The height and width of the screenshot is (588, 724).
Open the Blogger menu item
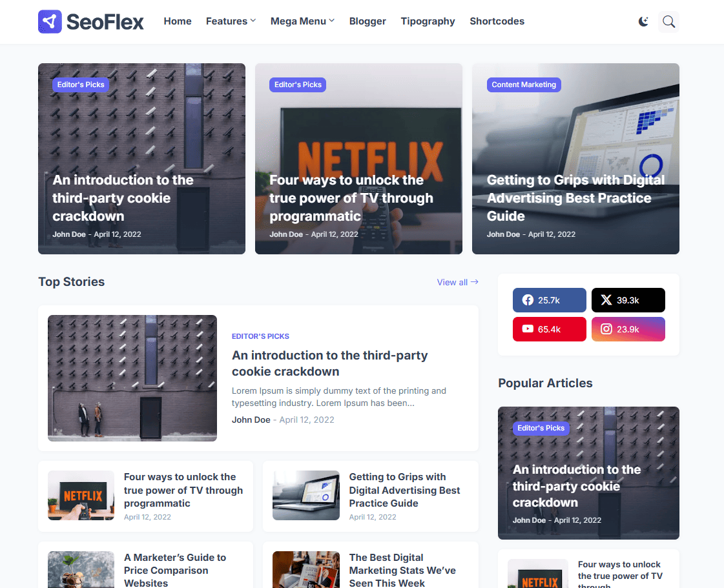coord(367,21)
